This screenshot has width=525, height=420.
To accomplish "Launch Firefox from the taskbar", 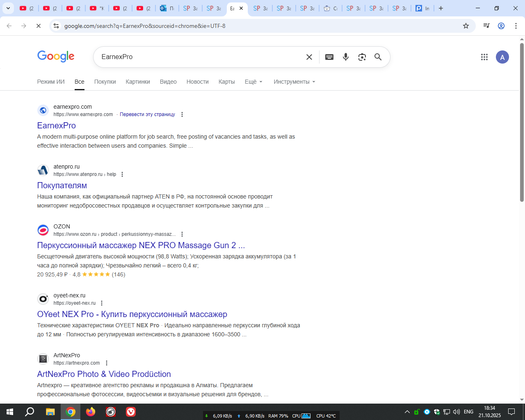I will (x=91, y=412).
